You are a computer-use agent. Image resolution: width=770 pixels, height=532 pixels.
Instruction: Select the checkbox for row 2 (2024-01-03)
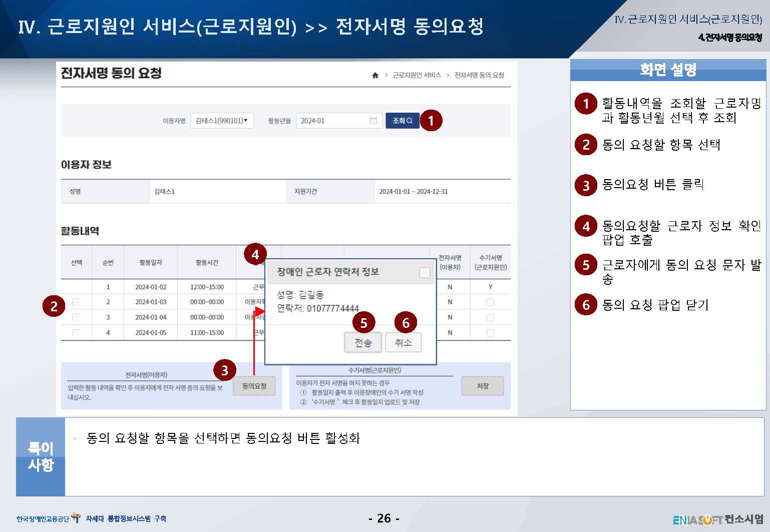(76, 302)
